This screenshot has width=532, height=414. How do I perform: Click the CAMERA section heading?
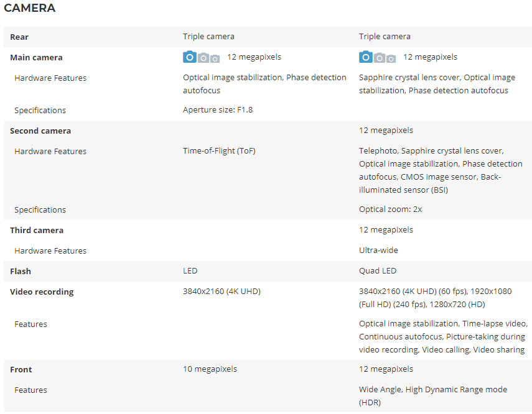[29, 8]
